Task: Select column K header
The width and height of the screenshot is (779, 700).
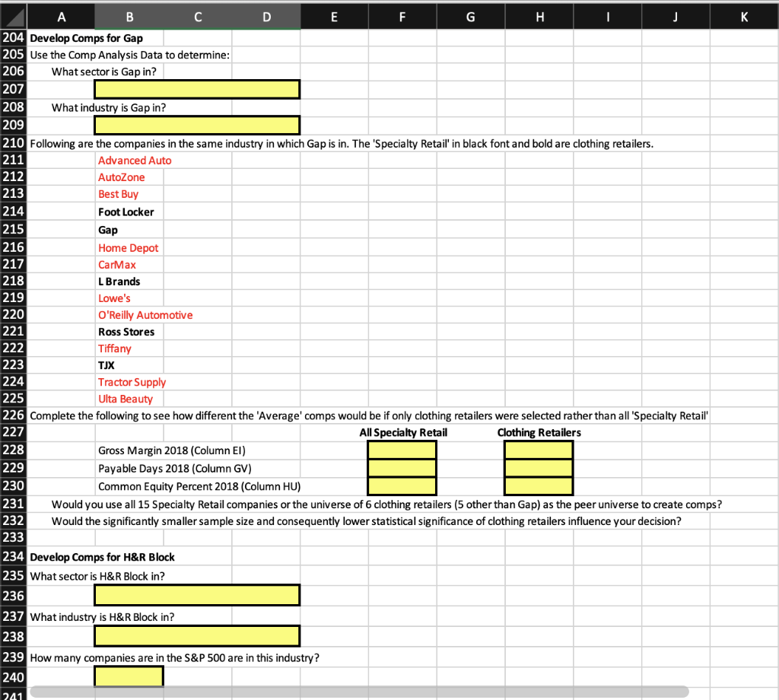Action: pyautogui.click(x=744, y=16)
